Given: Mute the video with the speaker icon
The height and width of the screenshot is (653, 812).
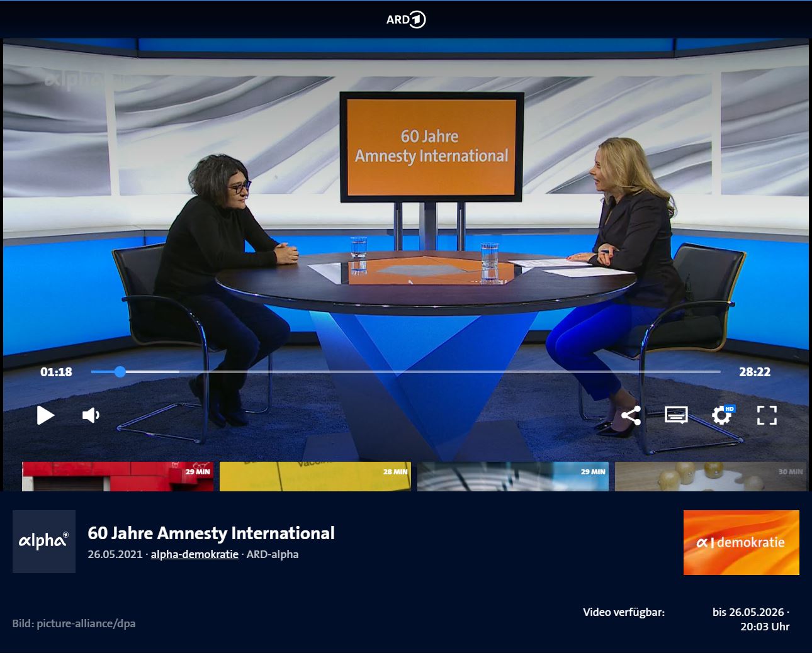Looking at the screenshot, I should [91, 415].
